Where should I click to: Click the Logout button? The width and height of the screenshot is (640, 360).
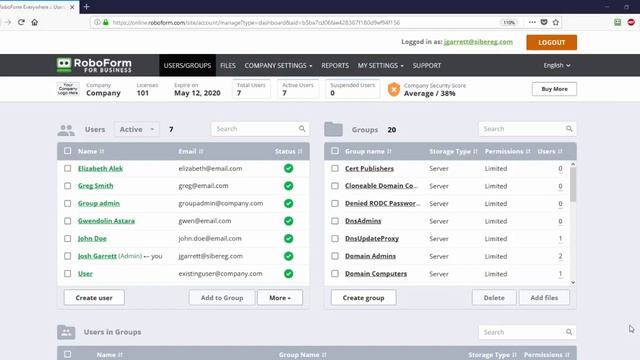tap(551, 42)
